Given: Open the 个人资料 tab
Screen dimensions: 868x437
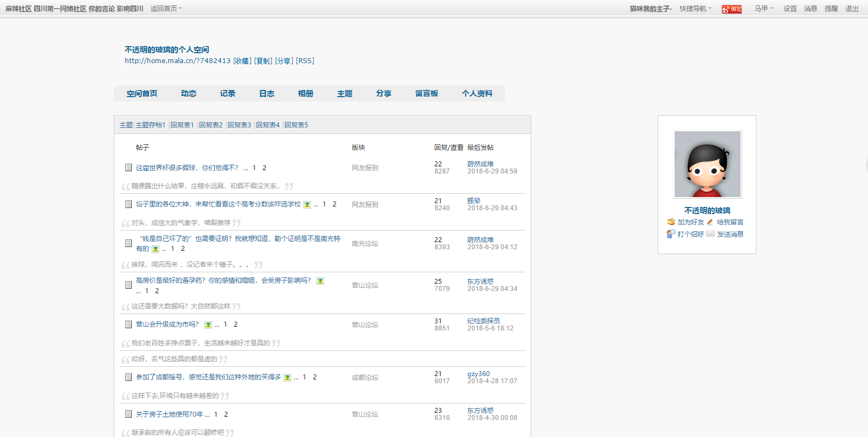Looking at the screenshot, I should point(477,94).
